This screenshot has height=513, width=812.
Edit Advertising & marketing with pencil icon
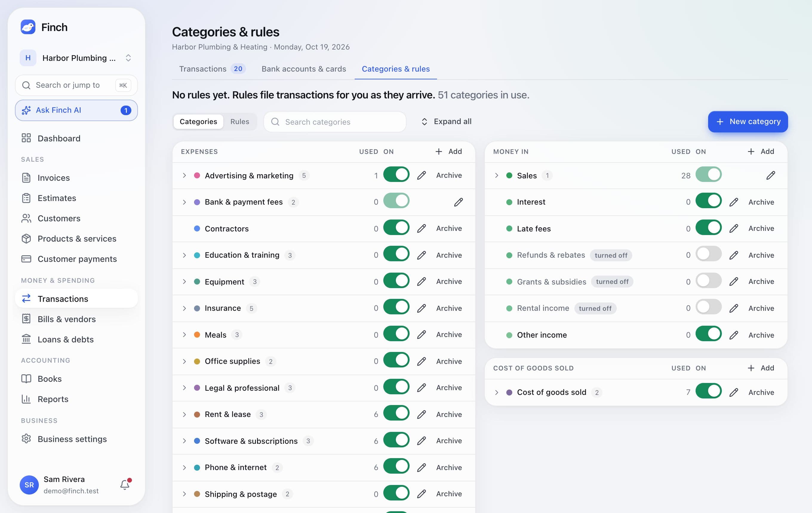[421, 175]
